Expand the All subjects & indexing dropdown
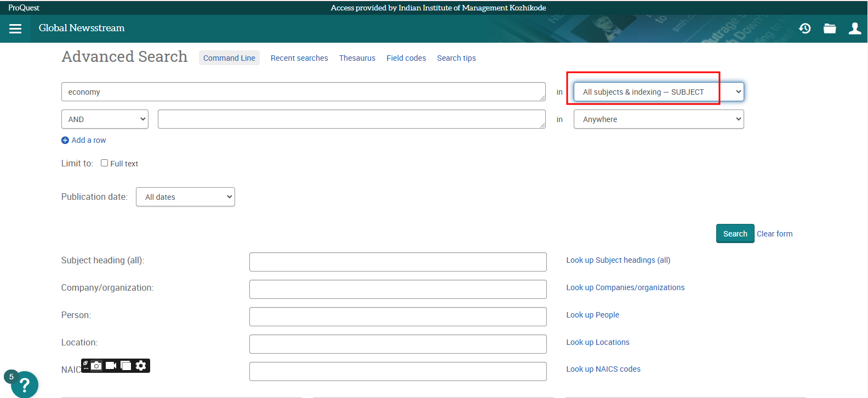 tap(658, 92)
